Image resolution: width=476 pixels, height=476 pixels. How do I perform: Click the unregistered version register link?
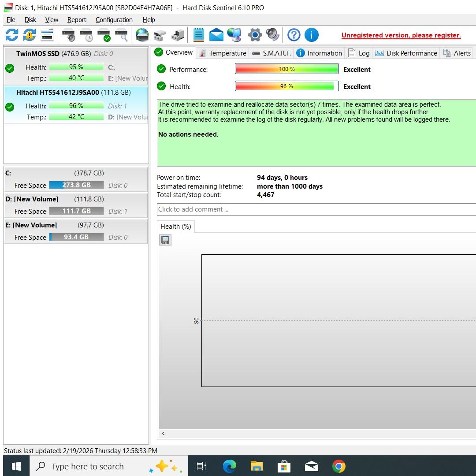pos(401,35)
